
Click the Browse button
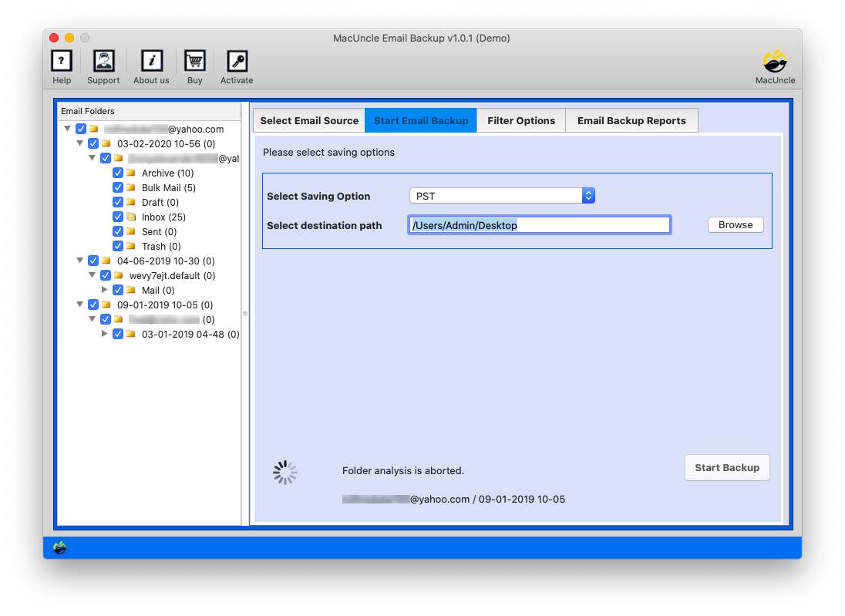735,225
